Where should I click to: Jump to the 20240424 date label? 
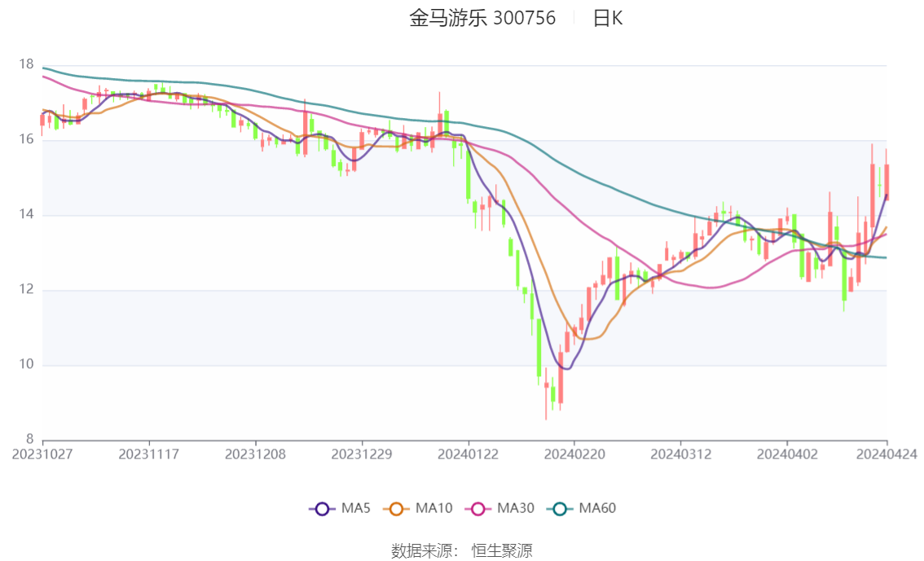point(887,454)
